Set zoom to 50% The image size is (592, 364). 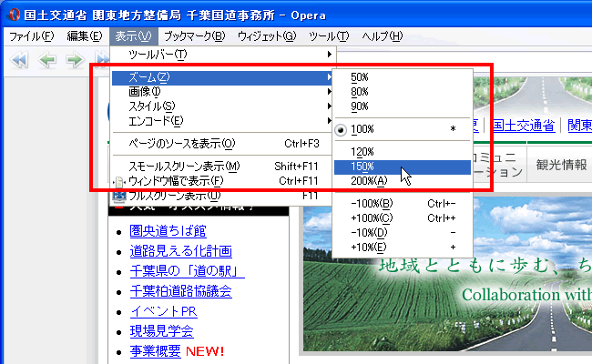coord(403,77)
